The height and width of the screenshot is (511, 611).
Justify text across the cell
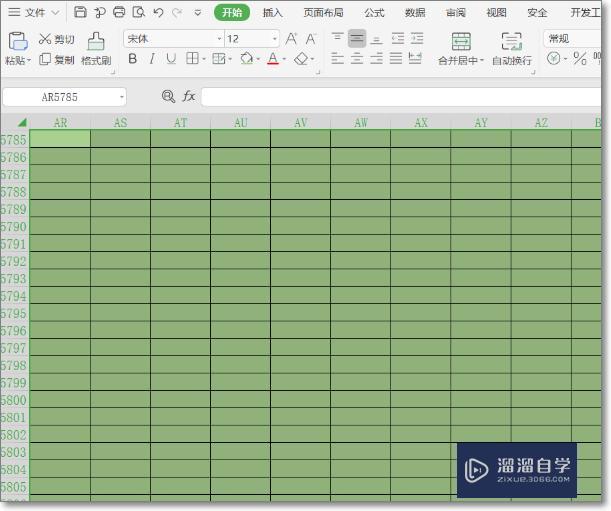point(396,58)
